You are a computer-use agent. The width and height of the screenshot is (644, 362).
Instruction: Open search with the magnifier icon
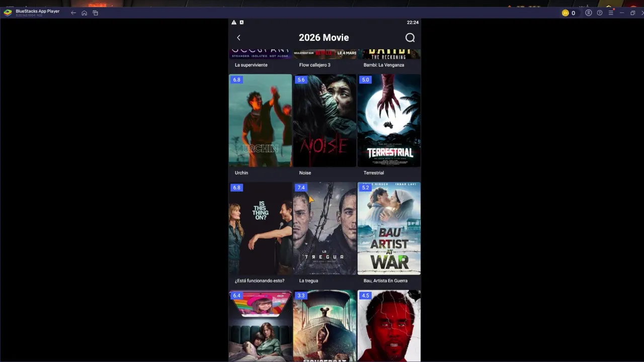(x=410, y=38)
